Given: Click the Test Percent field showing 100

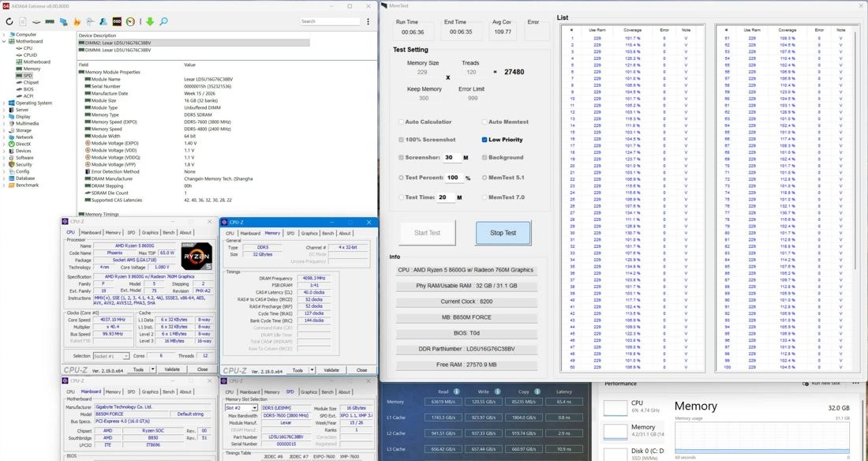Looking at the screenshot, I should 454,178.
